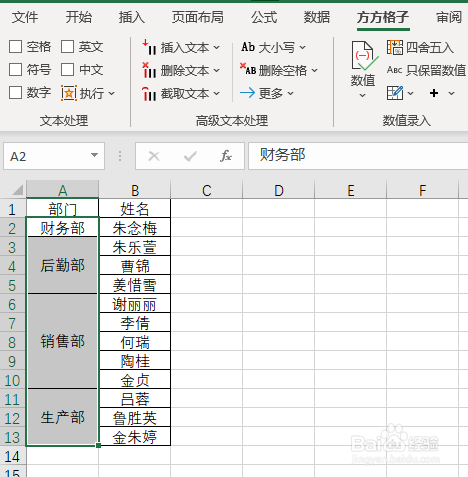Tick the 符号 checkbox
Screen dimensions: 468x477
15,70
